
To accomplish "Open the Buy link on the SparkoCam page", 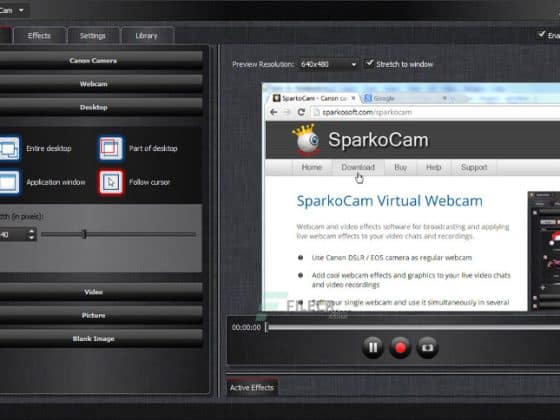I will [x=400, y=167].
